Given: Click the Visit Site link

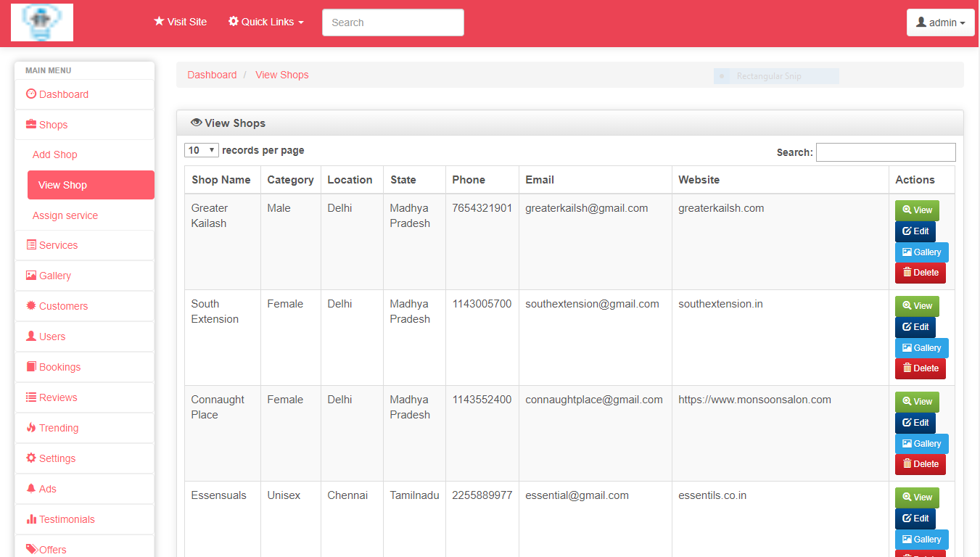Looking at the screenshot, I should (180, 22).
